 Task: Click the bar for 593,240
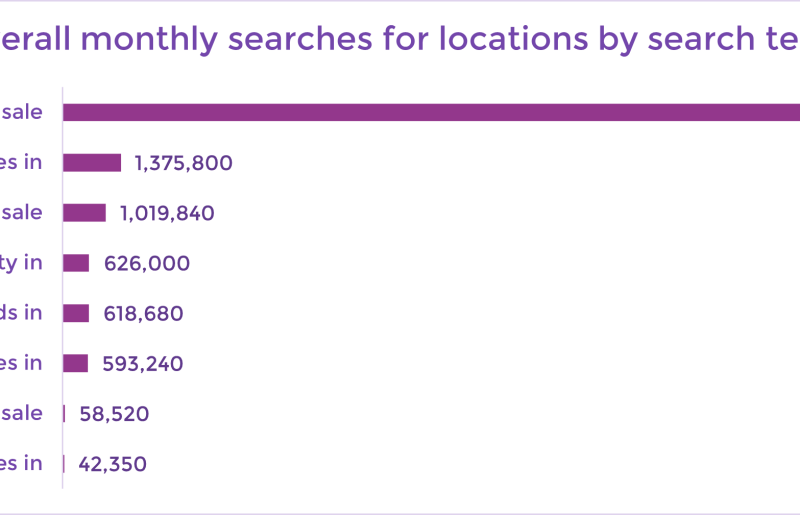(x=76, y=363)
